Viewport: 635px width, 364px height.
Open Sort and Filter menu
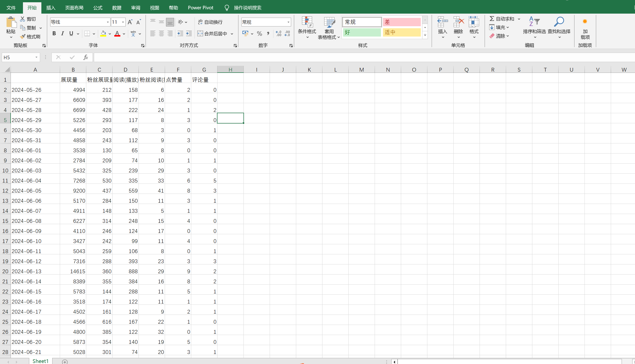point(534,28)
